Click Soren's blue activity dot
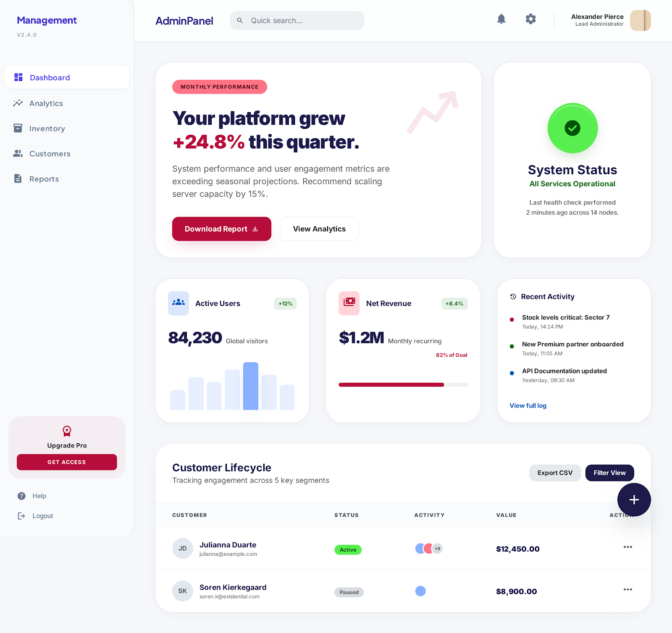This screenshot has width=672, height=633. pos(420,591)
